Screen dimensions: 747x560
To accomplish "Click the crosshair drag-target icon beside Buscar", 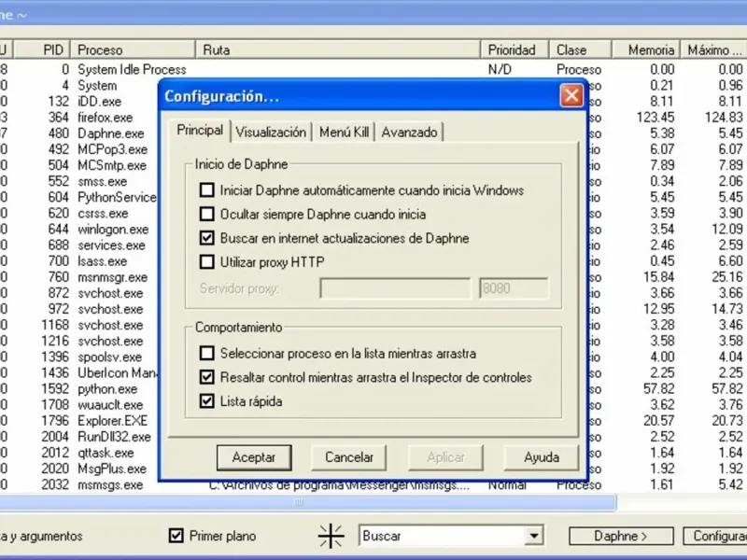I will pyautogui.click(x=331, y=536).
